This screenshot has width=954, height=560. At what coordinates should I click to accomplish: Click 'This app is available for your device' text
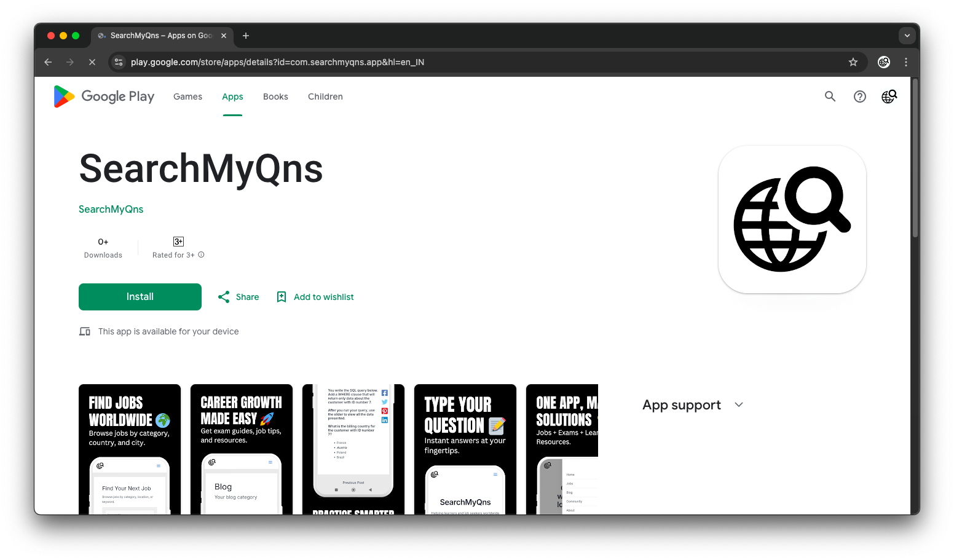168,331
